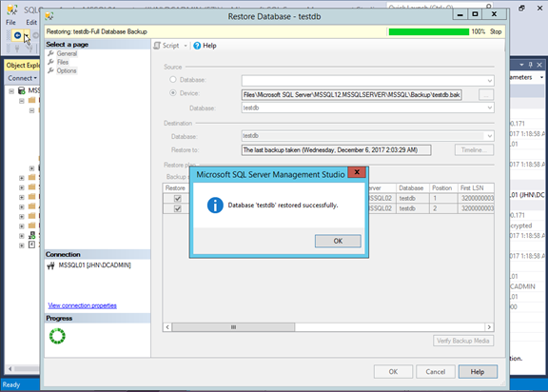Click the horizontal scrollbar thumb in backup grid
The width and height of the screenshot is (548, 392).
coord(233,327)
